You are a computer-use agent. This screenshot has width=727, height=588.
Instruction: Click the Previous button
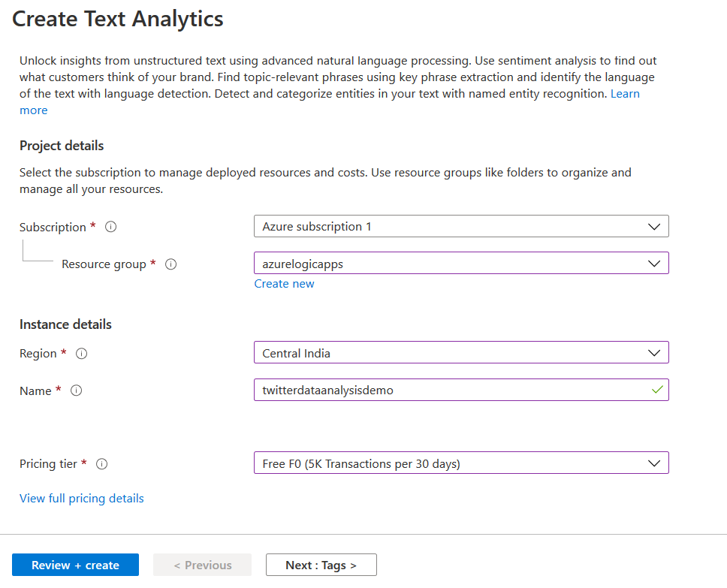(203, 565)
